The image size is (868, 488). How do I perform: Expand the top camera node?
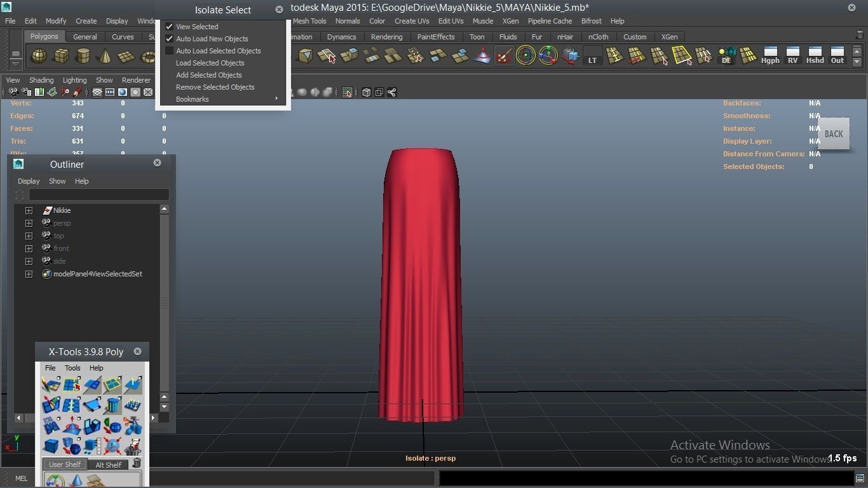point(29,236)
